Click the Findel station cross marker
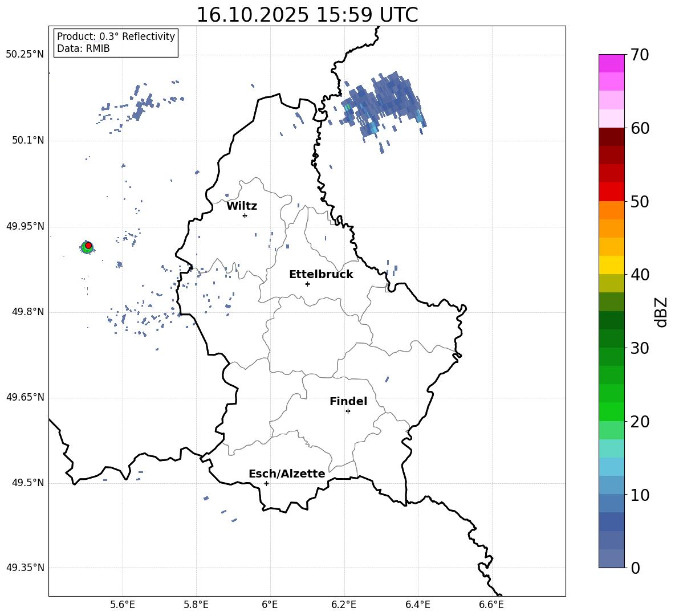The image size is (675, 616). 348,411
